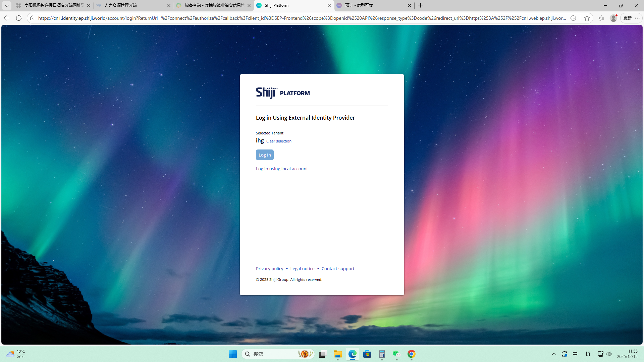This screenshot has width=644, height=362.
Task: Open browser profile avatar
Action: [x=613, y=18]
